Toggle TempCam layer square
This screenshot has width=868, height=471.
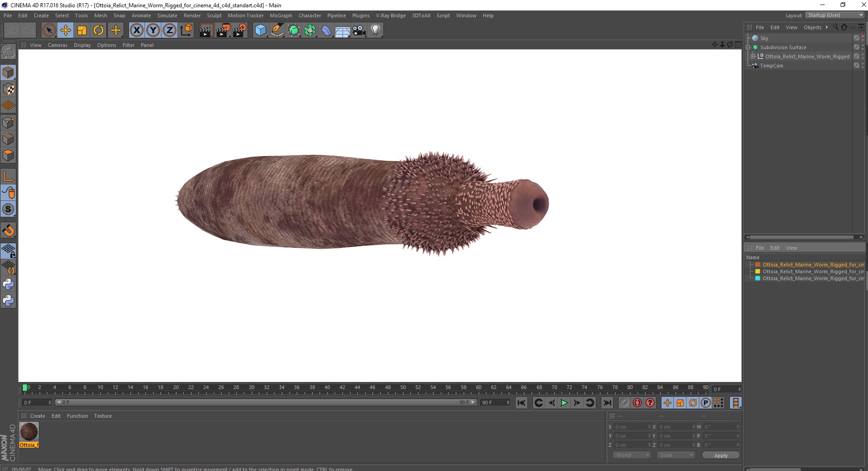(856, 66)
